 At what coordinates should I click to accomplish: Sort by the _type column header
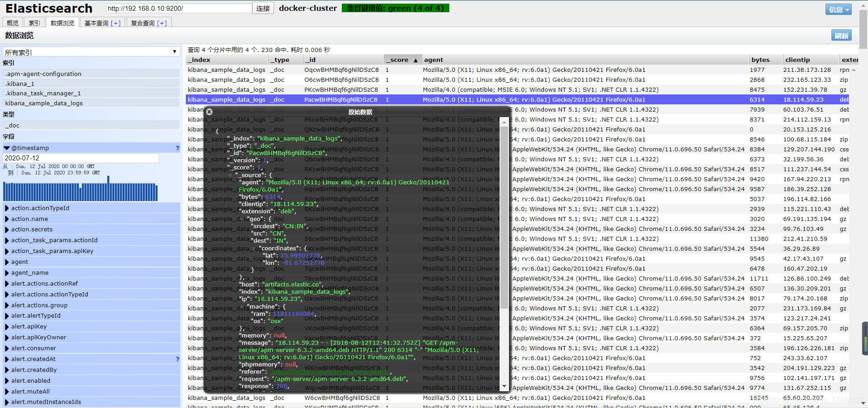[286, 60]
